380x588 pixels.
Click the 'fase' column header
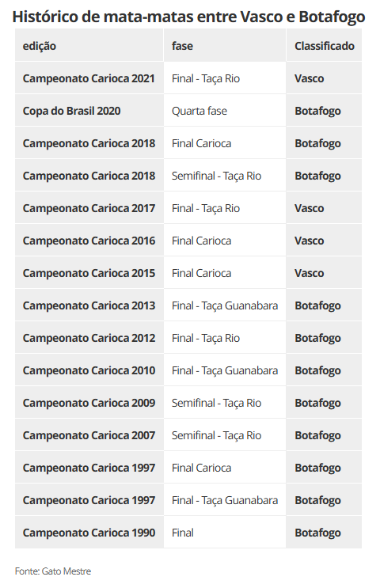coord(225,46)
